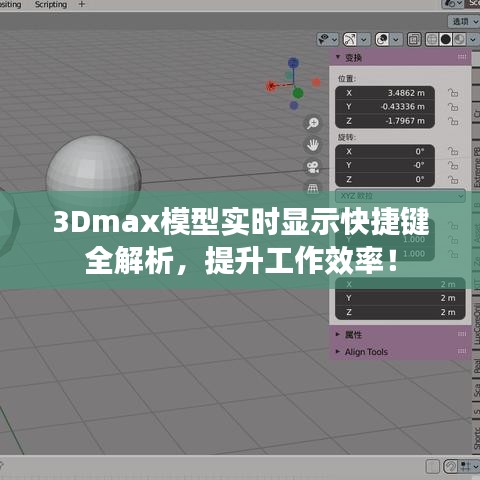
Task: Toggle the viewport gizmos icon
Action: pyautogui.click(x=350, y=39)
